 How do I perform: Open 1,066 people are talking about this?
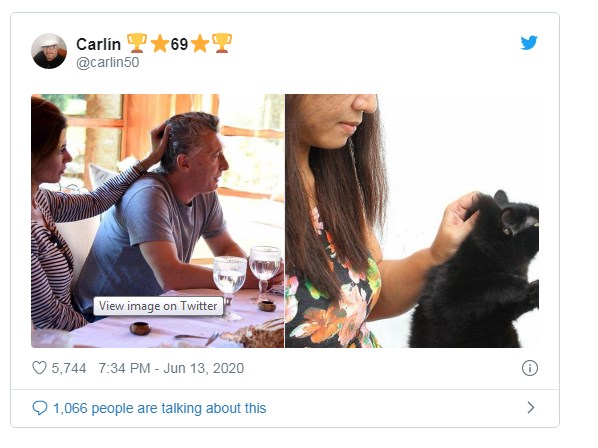(x=159, y=408)
